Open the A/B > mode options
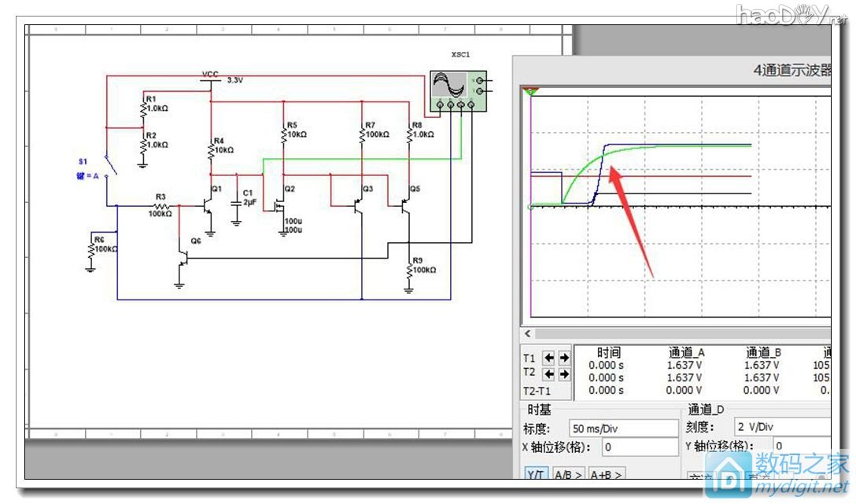 (x=568, y=475)
